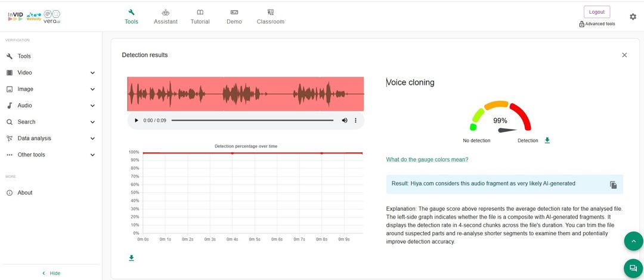
Task: Click the scroll-to-top arrow button
Action: 633,241
